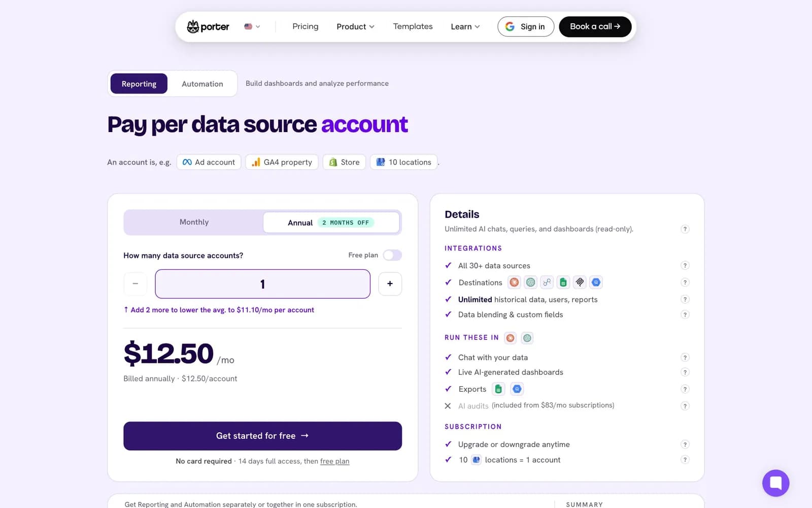Click the BigQuery icon in Destinations

[x=596, y=282]
